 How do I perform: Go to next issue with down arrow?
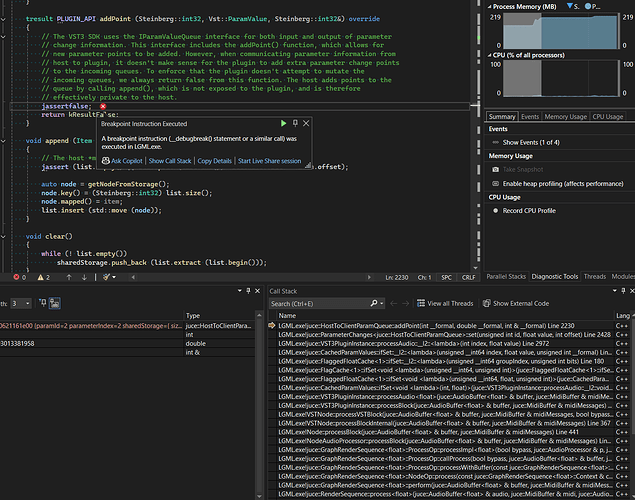(84, 277)
